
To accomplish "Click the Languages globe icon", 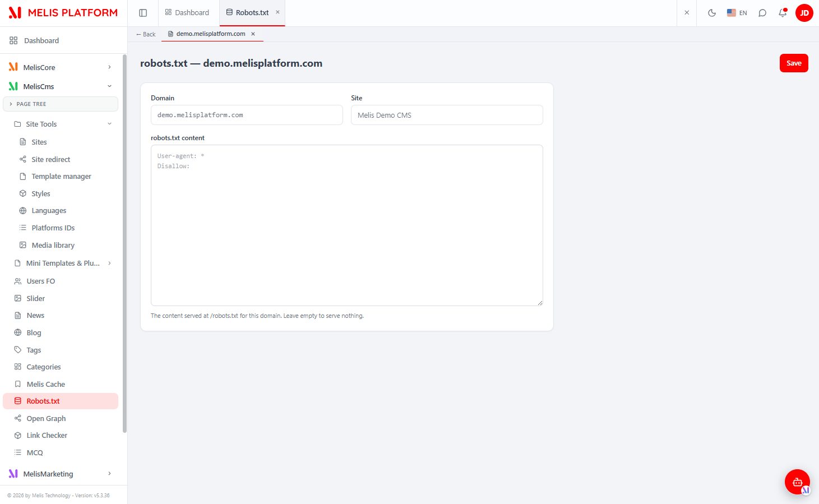I will [23, 211].
